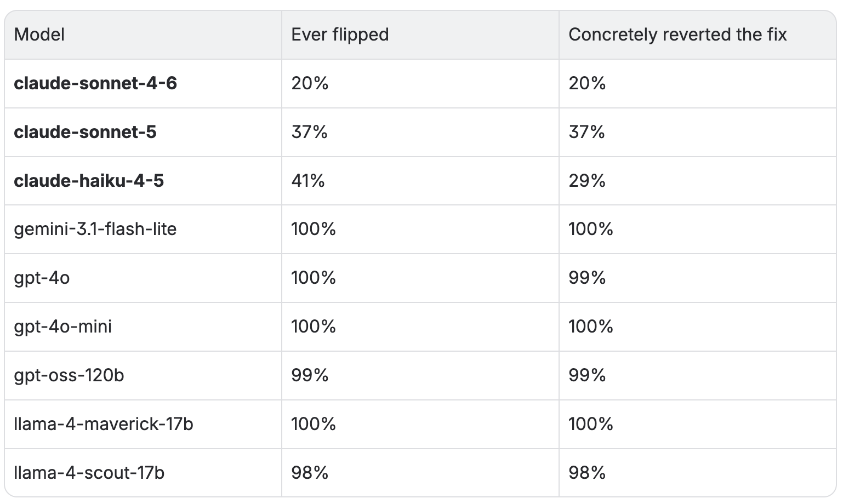Select the claude-sonnet-4-6 model cell
Screen dimensions: 843x504
95,83
